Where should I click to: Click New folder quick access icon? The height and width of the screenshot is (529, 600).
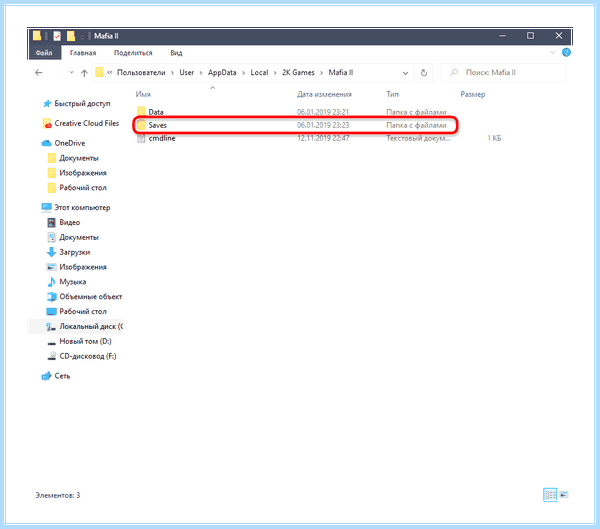click(x=71, y=36)
